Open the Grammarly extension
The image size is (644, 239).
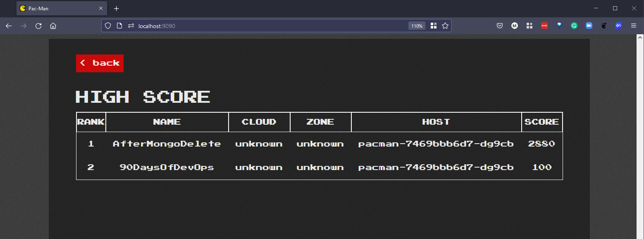(574, 26)
